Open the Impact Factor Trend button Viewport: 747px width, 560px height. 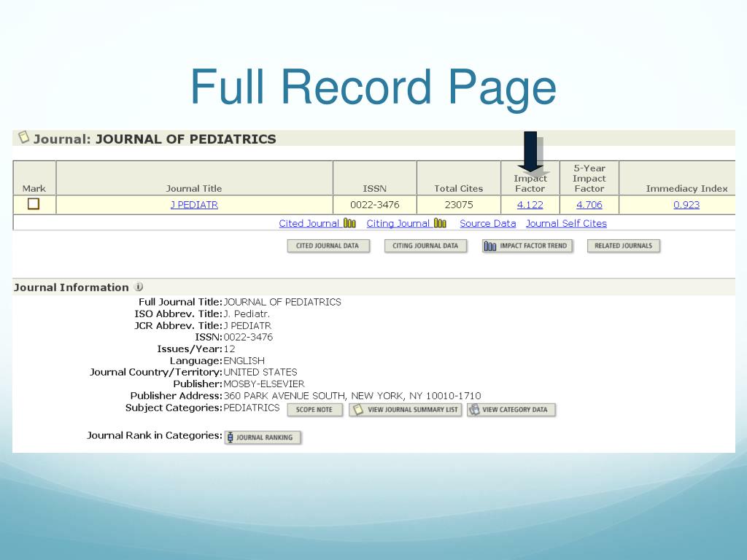click(527, 246)
